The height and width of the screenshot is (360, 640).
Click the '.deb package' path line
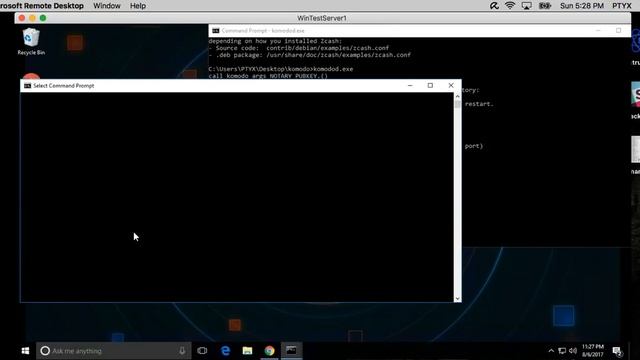(x=309, y=55)
